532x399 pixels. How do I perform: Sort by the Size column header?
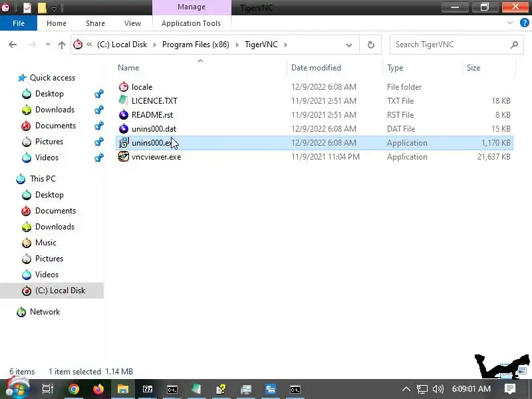pos(473,68)
